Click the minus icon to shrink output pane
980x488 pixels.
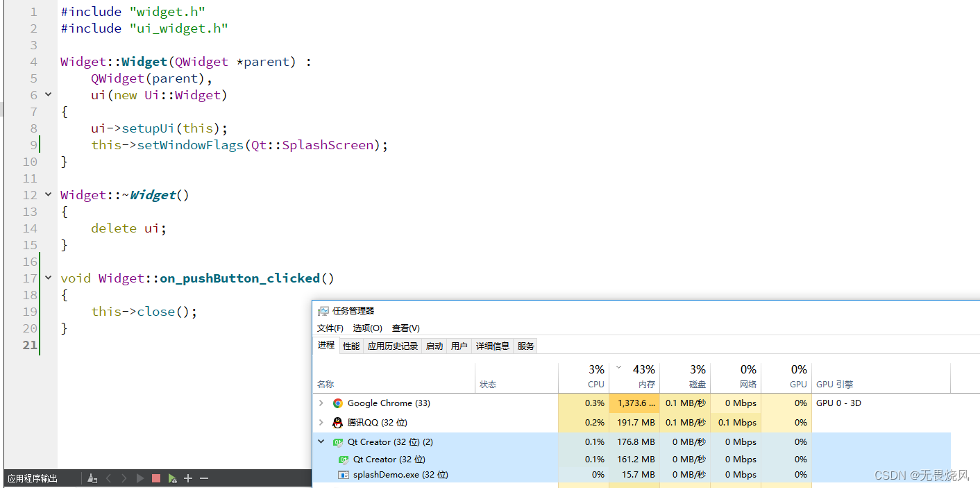pos(203,478)
